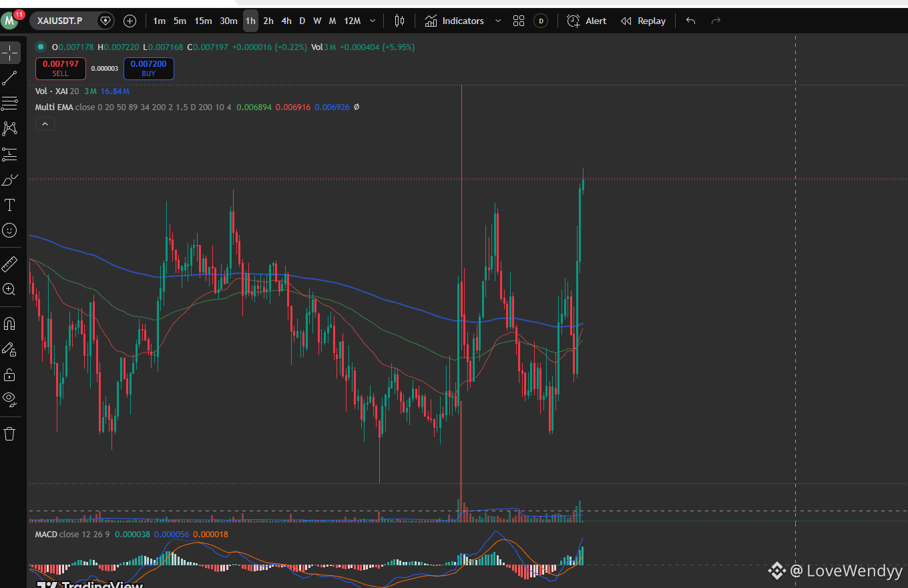The width and height of the screenshot is (908, 588).
Task: Click Multi EMA green value 0.006894
Action: pyautogui.click(x=254, y=107)
